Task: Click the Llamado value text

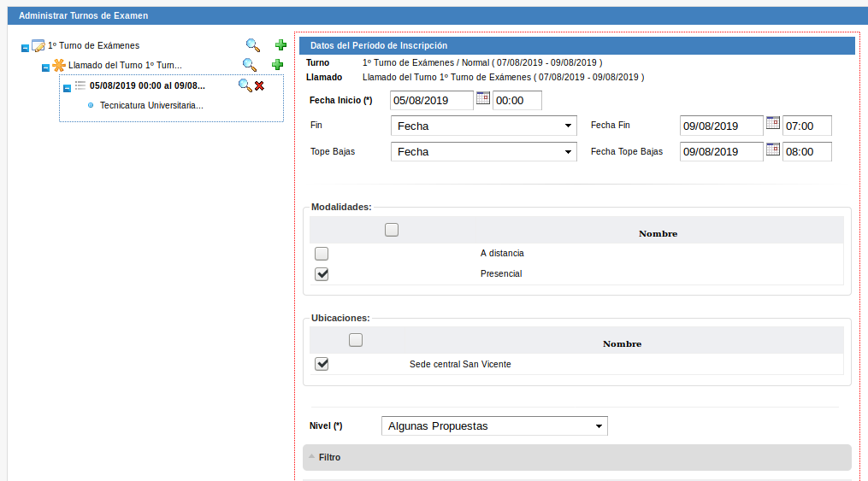Action: click(x=503, y=78)
